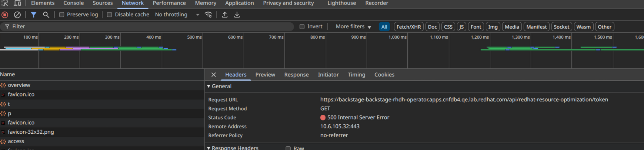
Task: Open network conditions Wi-Fi settings icon
Action: [x=208, y=15]
